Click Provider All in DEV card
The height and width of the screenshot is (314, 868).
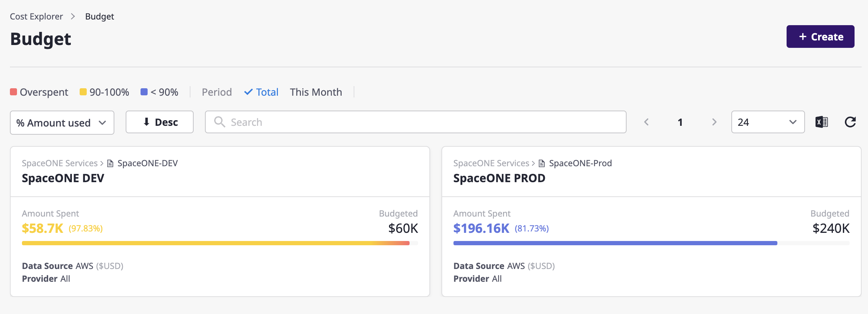point(46,279)
